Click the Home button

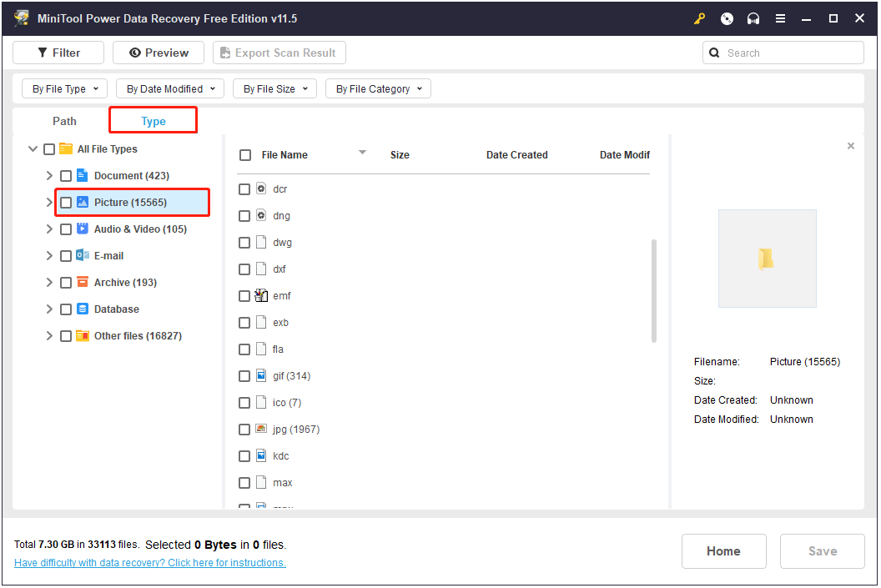click(723, 551)
